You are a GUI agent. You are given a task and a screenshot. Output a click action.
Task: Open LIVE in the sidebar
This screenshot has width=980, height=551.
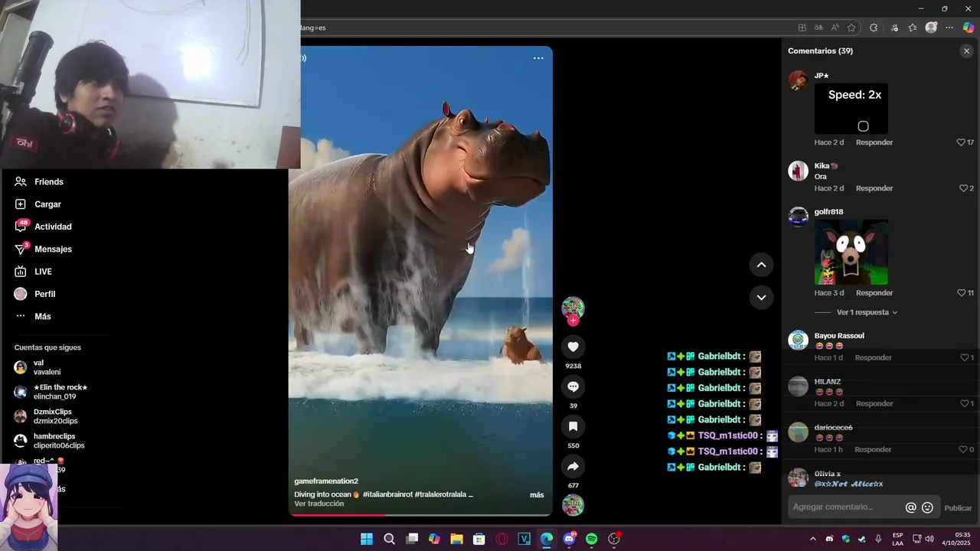click(34, 272)
